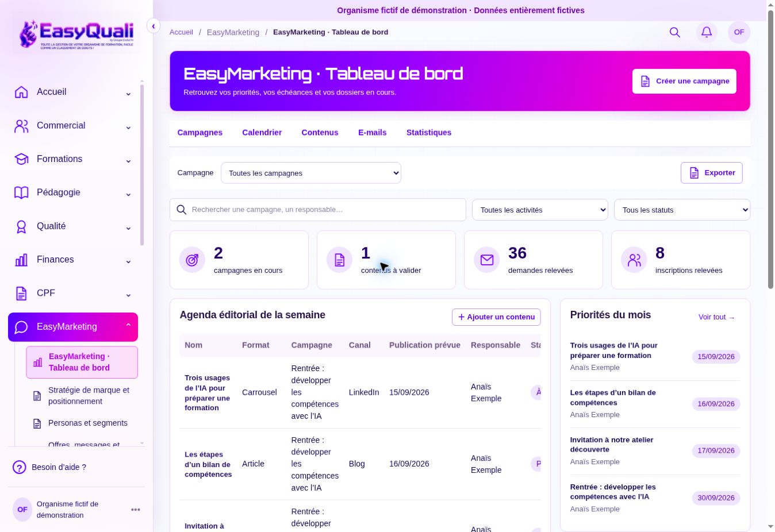775x532 pixels.
Task: Open the three-dots menu beside organisme name
Action: coord(136,510)
